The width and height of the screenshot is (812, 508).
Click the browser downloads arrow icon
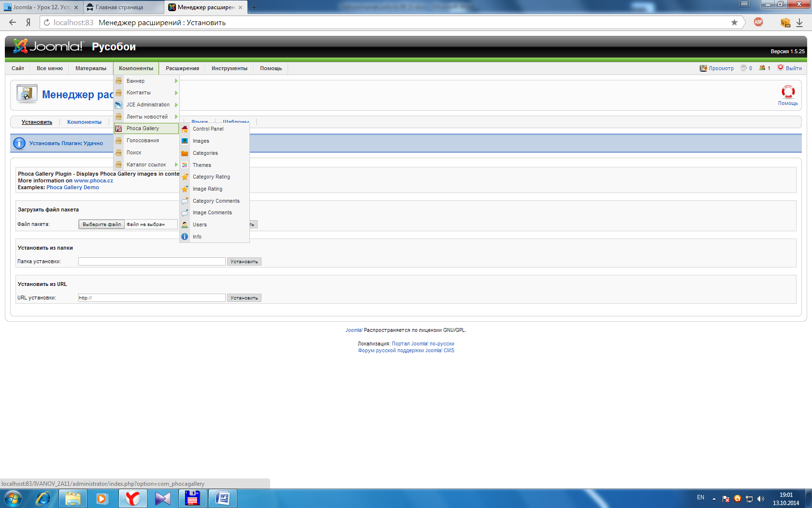coord(799,22)
